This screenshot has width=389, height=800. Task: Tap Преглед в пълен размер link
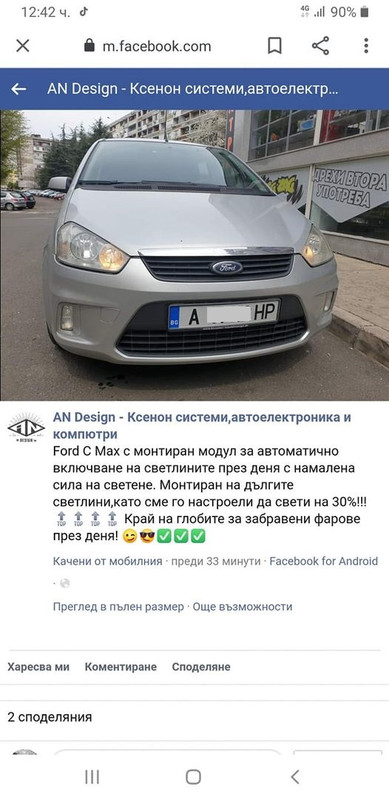(118, 607)
